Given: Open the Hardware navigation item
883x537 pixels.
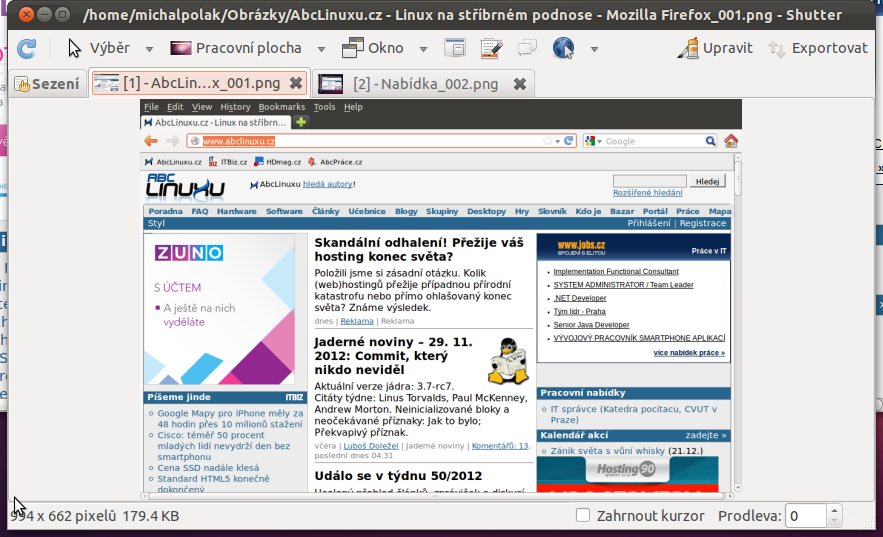Looking at the screenshot, I should click(x=237, y=212).
